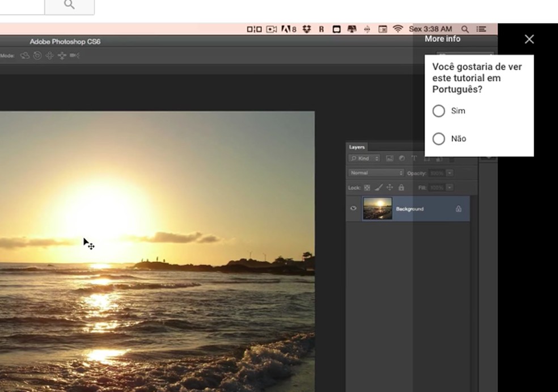
Task: Select the Sim radio option
Action: pyautogui.click(x=438, y=111)
